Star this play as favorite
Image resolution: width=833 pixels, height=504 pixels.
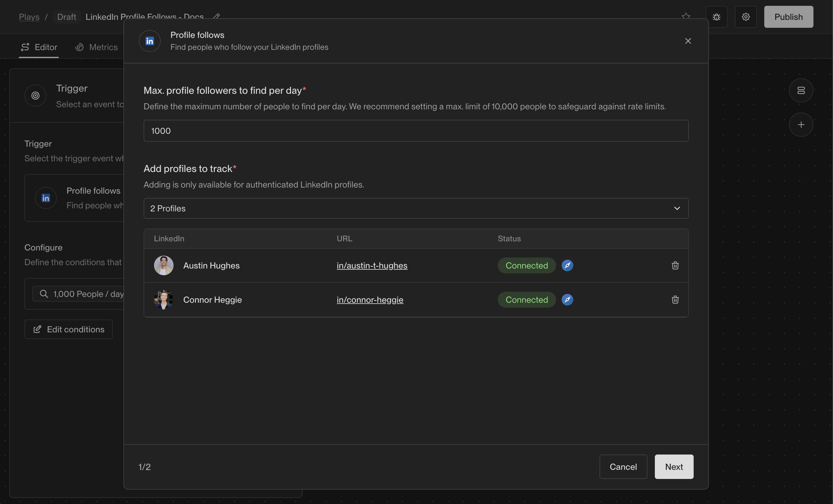[686, 16]
